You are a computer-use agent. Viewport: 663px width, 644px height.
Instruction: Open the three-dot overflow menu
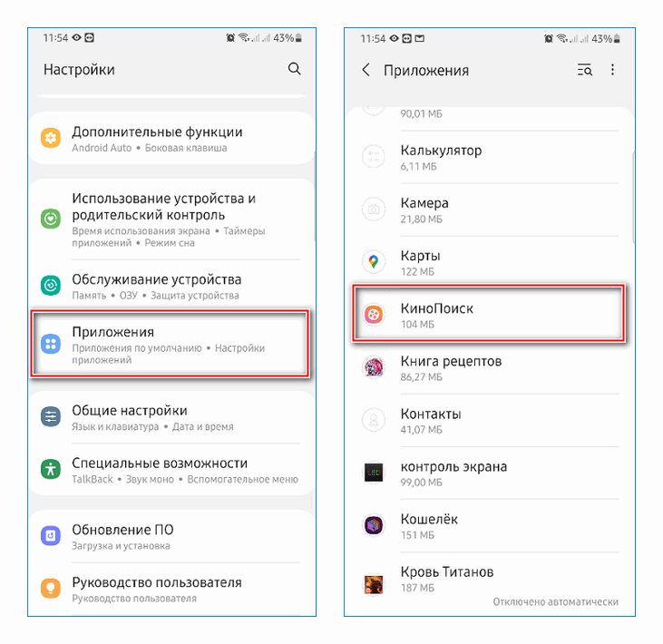[612, 70]
